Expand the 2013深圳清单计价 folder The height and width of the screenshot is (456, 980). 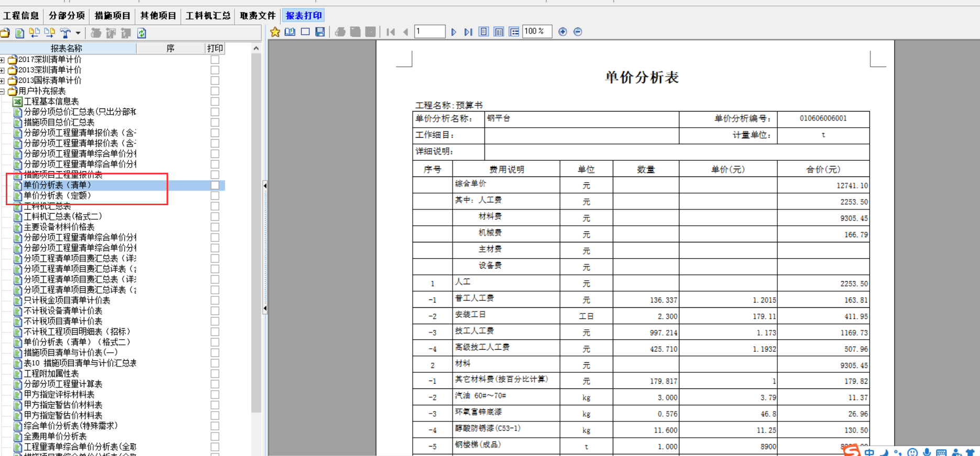(x=3, y=70)
